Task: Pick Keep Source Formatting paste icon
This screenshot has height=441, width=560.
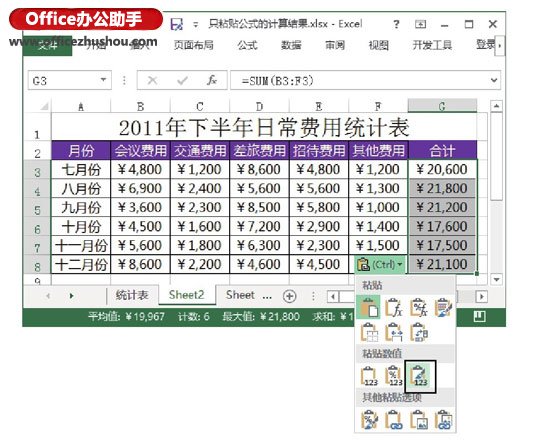Action: [x=443, y=307]
